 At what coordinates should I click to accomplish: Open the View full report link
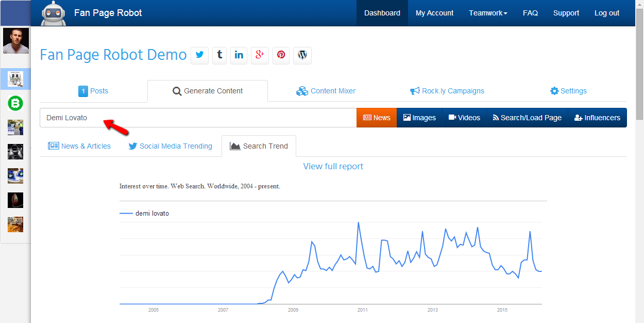click(x=333, y=166)
